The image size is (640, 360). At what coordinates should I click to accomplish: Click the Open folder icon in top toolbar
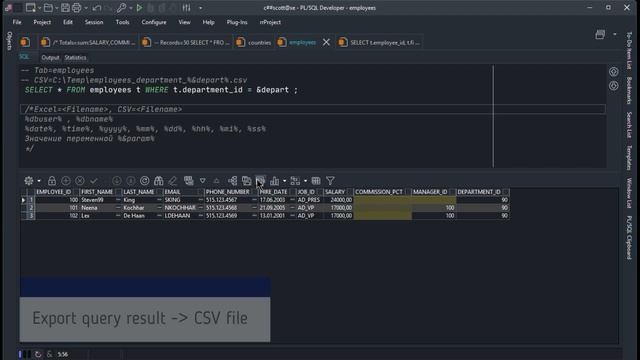[48, 8]
